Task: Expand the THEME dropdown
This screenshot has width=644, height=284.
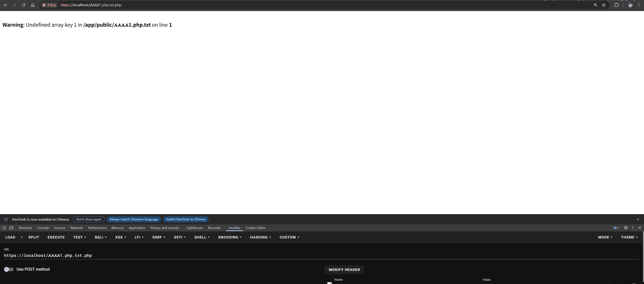Action: click(x=629, y=237)
